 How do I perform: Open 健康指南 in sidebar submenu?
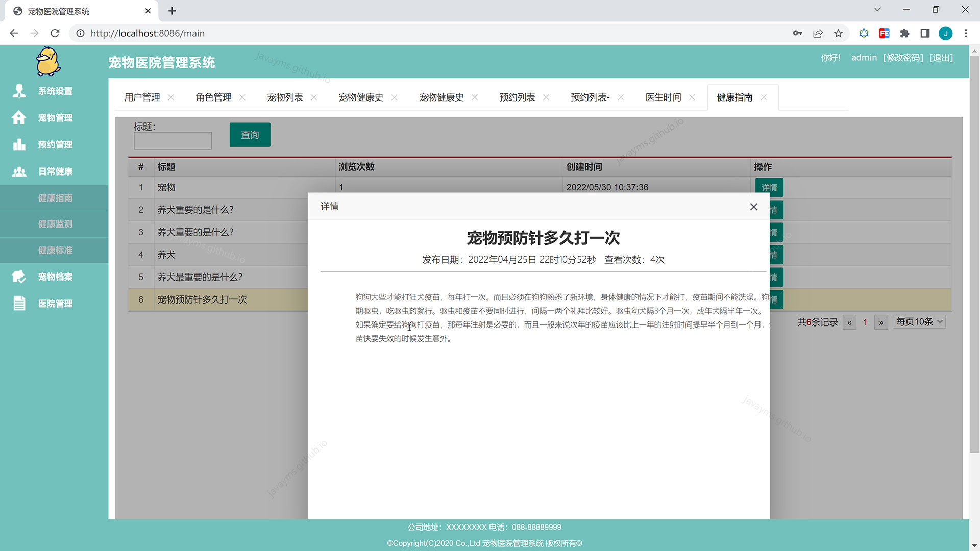pos(55,198)
